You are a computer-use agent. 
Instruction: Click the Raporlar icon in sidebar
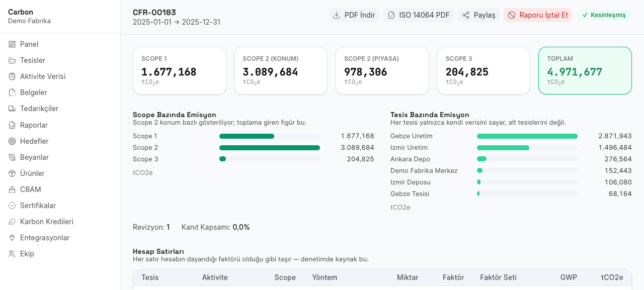[12, 125]
